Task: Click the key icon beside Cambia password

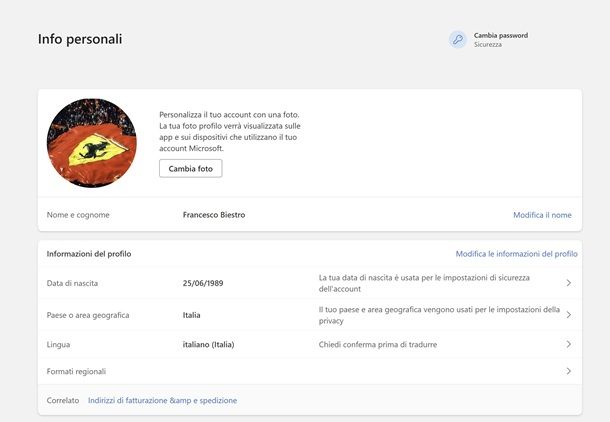Action: pyautogui.click(x=458, y=39)
